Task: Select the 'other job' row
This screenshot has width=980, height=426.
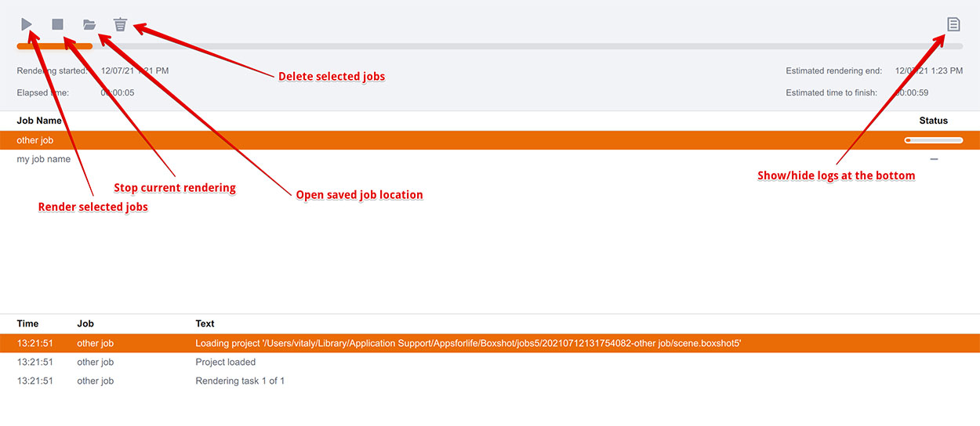Action: pyautogui.click(x=490, y=140)
